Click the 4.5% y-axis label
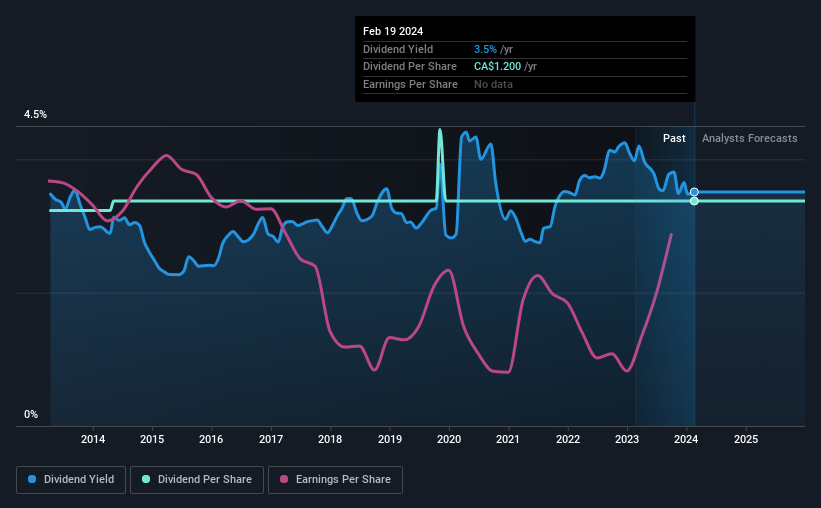821x508 pixels. click(x=35, y=115)
